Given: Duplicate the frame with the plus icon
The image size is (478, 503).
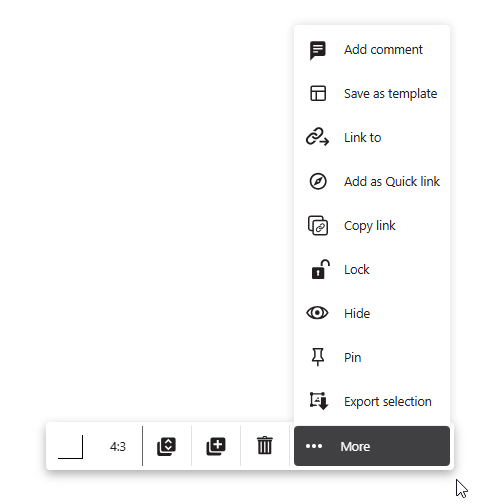Looking at the screenshot, I should 216,446.
